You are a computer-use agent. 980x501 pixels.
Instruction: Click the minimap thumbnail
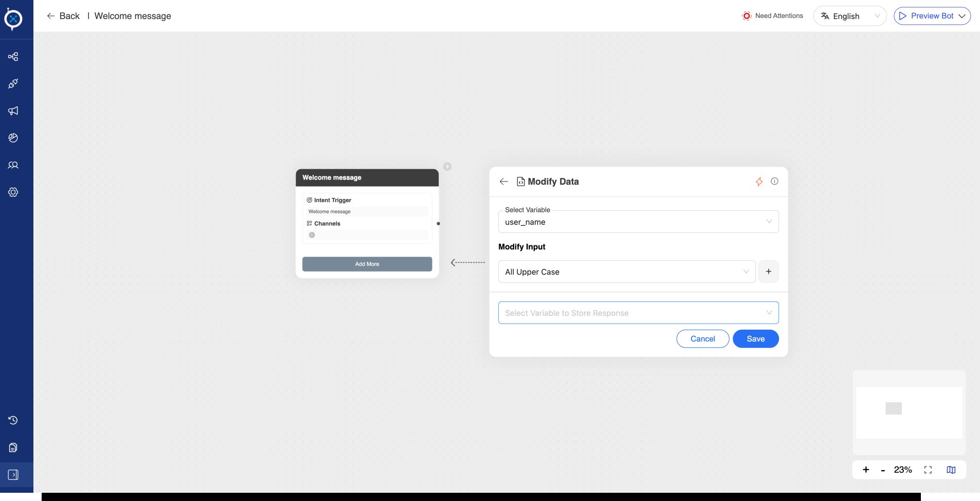909,413
